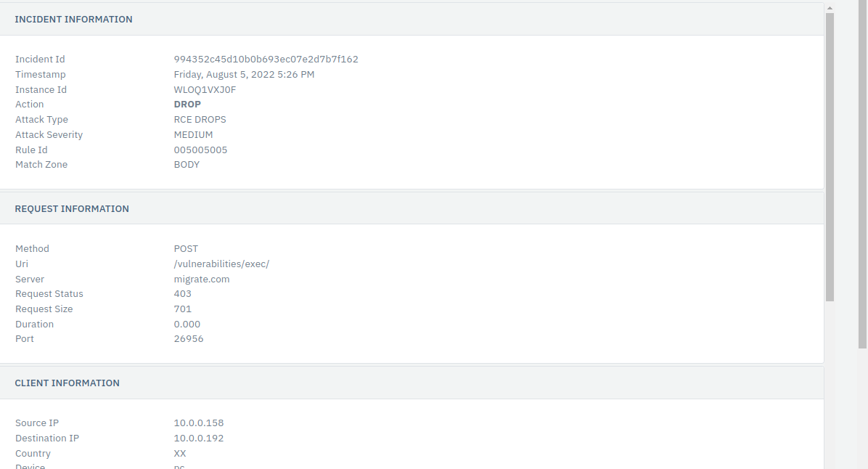The image size is (868, 469).
Task: Click the outer page scrollbar thumb
Action: [x=862, y=174]
